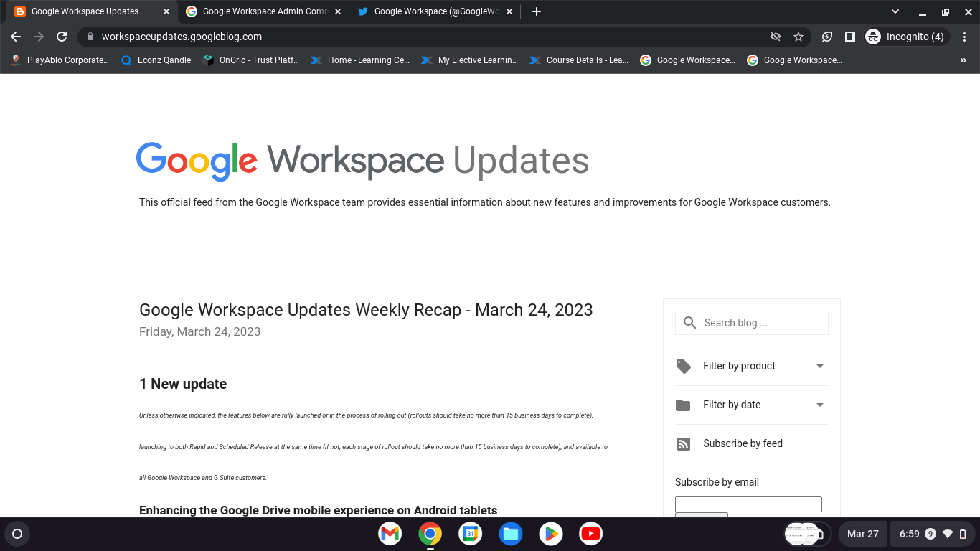Open YouTube from the shelf
The image size is (980, 551).
tap(590, 534)
